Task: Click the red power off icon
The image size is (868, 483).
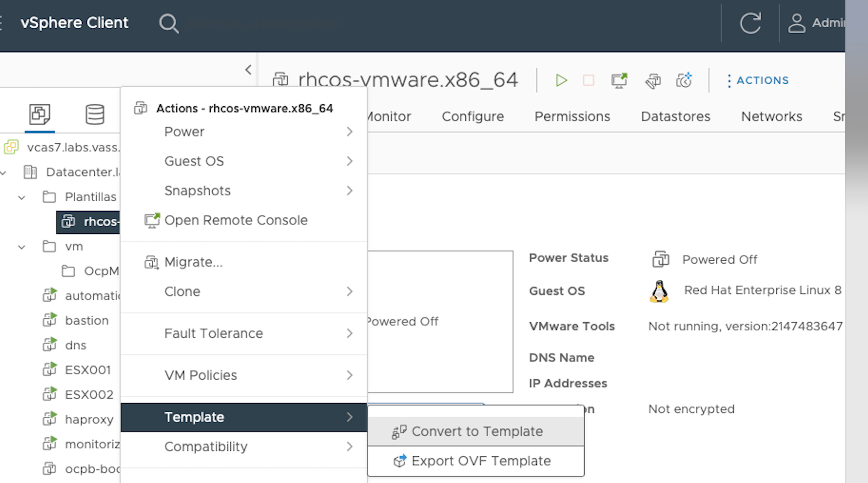Action: [588, 80]
